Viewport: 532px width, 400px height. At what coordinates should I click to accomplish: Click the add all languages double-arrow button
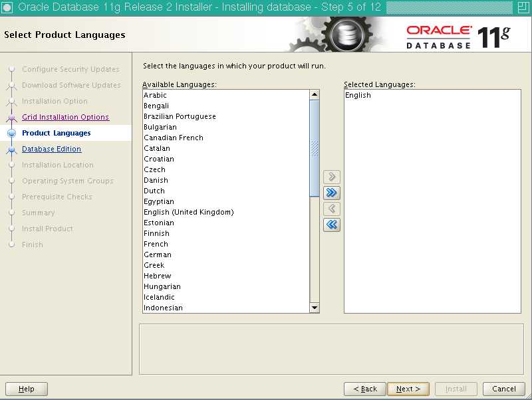coord(331,193)
